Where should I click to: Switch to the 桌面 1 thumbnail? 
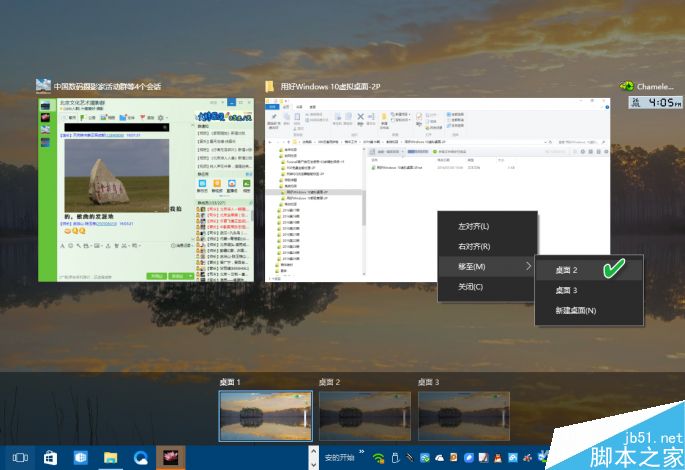266,416
